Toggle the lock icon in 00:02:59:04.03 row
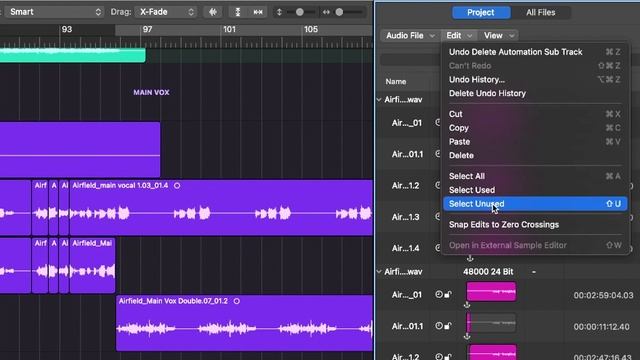This screenshot has width=640, height=360. pos(448,294)
